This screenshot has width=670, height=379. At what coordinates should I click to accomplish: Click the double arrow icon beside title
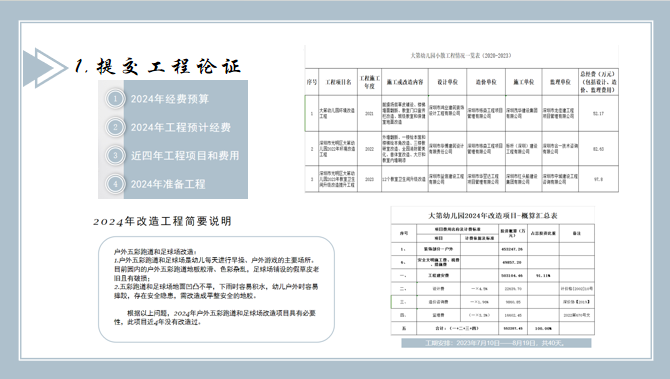point(45,68)
